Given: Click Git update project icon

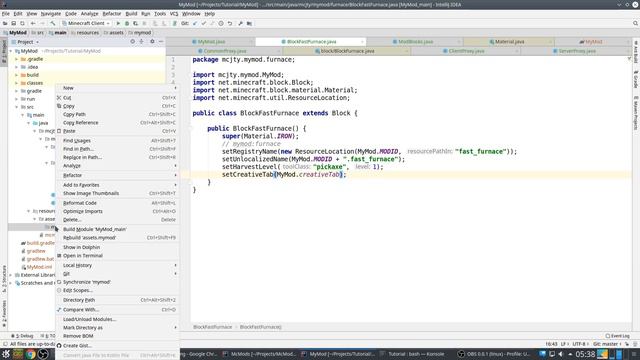Looking at the screenshot, I should (x=195, y=24).
